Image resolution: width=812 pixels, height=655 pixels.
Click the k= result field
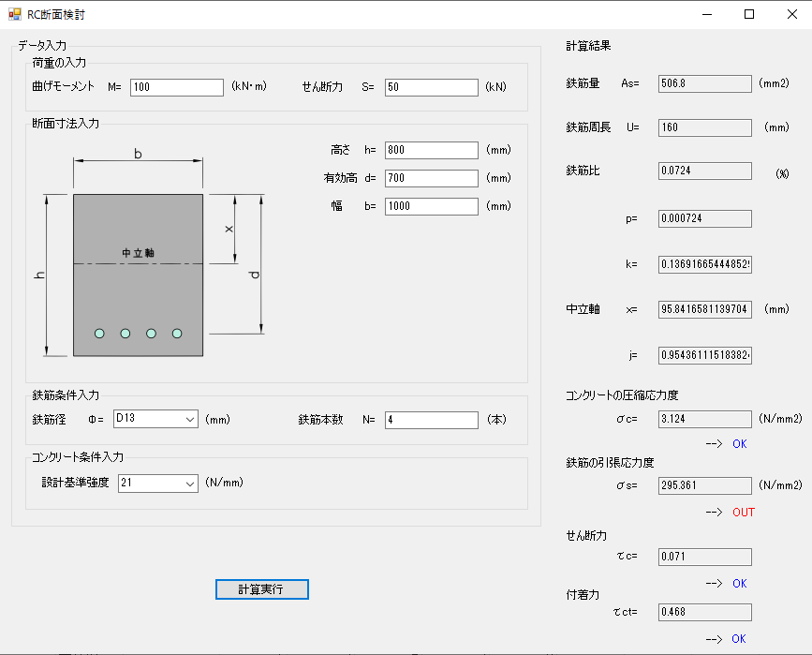705,264
